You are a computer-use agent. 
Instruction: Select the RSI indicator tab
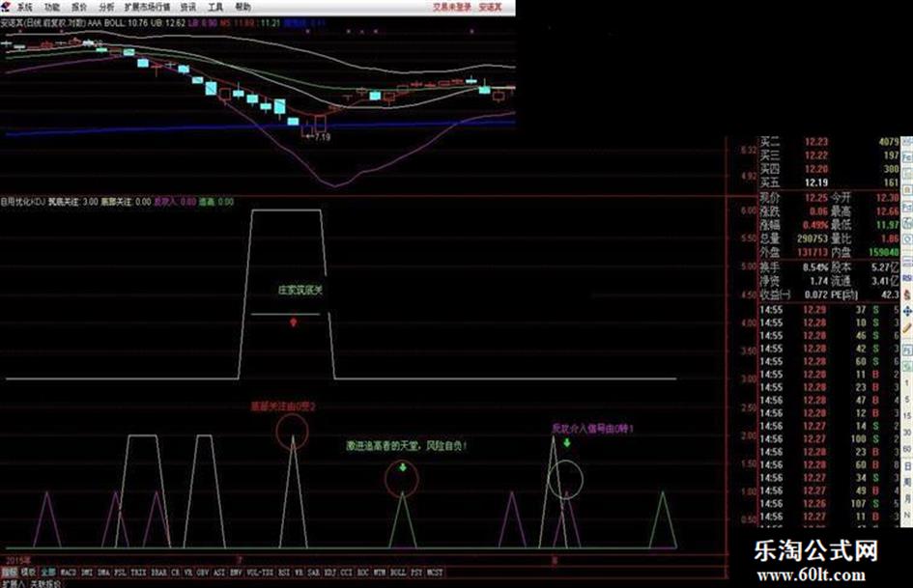(x=284, y=573)
